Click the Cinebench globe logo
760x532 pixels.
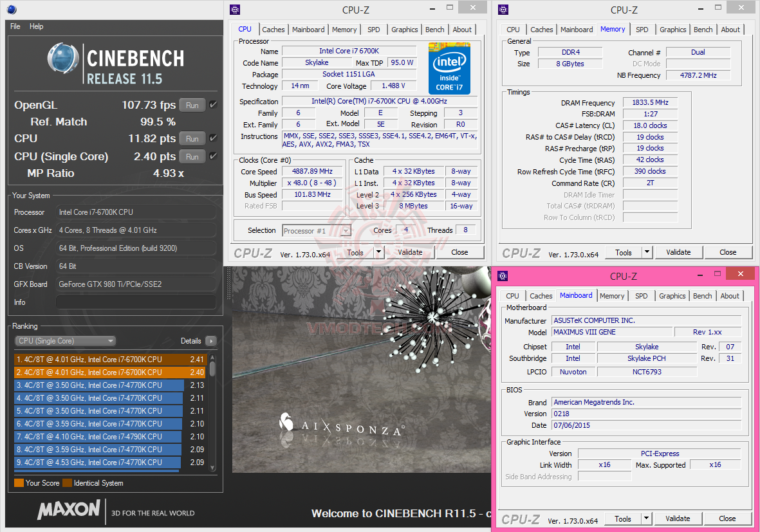(63, 58)
